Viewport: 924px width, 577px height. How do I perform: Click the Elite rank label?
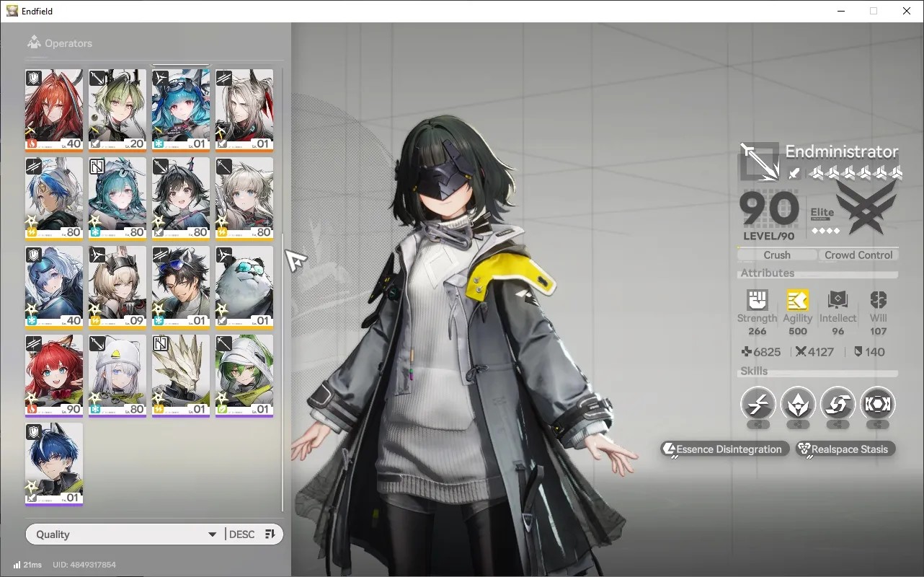pos(822,213)
